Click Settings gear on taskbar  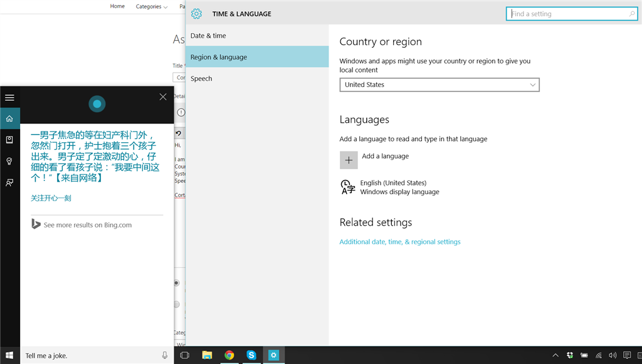click(x=273, y=355)
